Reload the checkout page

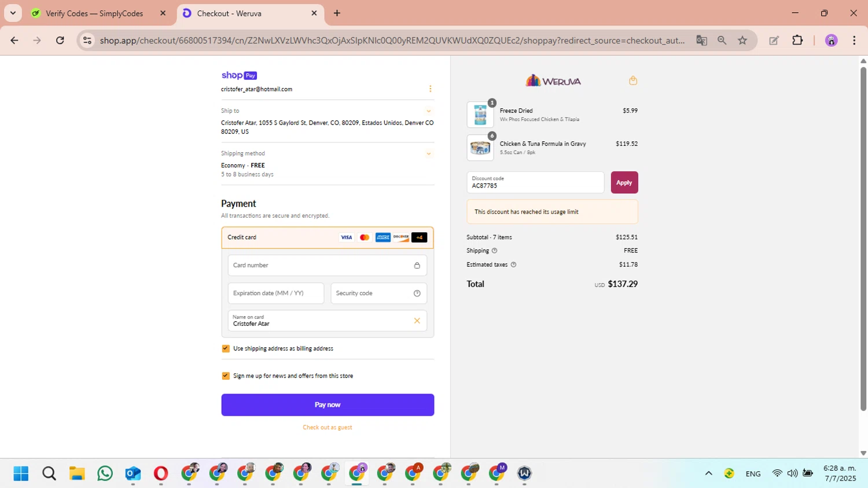[x=60, y=40]
